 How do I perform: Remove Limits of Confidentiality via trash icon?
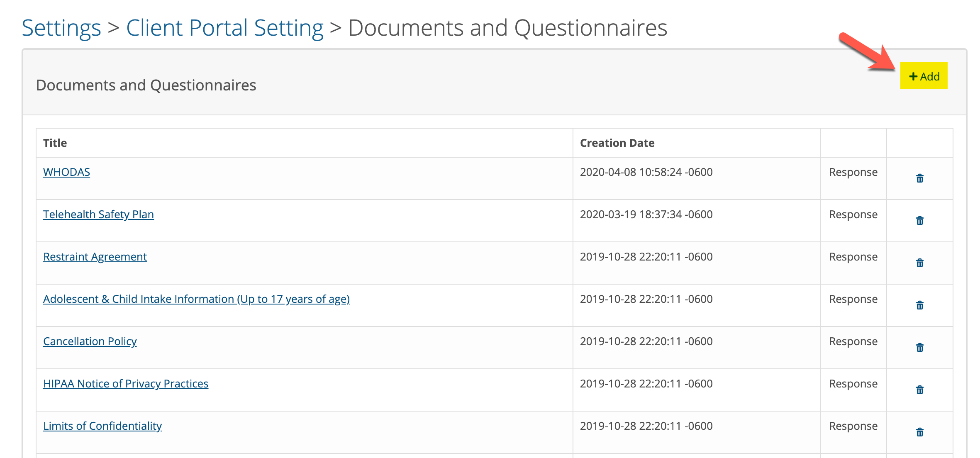(919, 432)
